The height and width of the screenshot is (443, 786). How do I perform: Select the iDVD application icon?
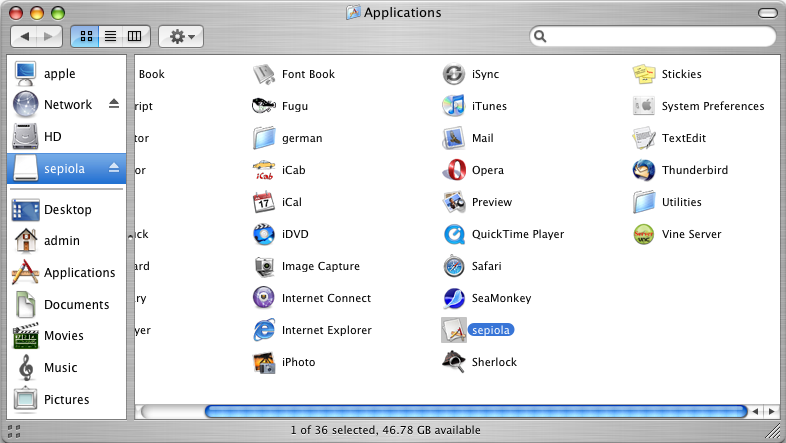click(264, 234)
